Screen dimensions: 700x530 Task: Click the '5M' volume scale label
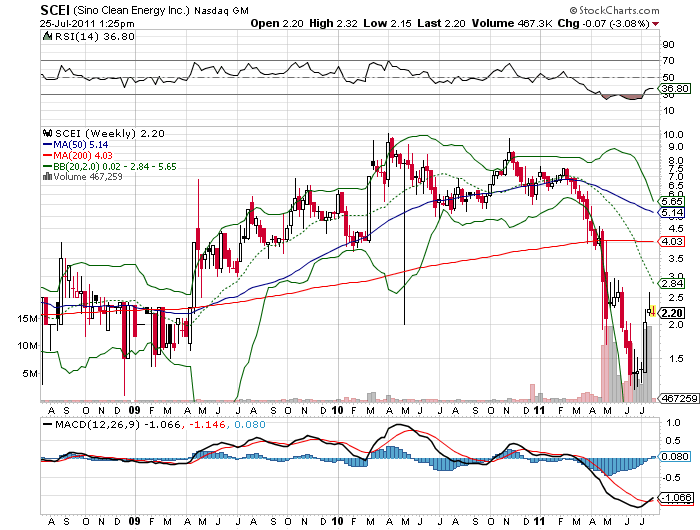(x=30, y=374)
